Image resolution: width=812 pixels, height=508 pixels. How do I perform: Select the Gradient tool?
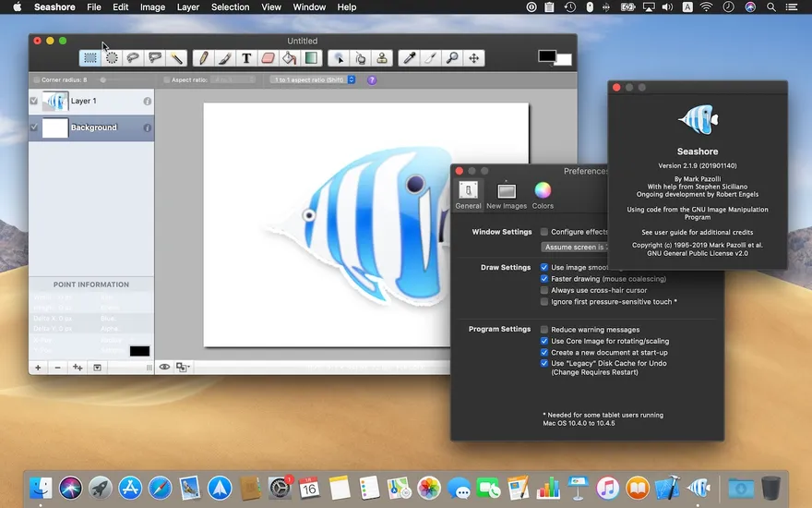[311, 58]
